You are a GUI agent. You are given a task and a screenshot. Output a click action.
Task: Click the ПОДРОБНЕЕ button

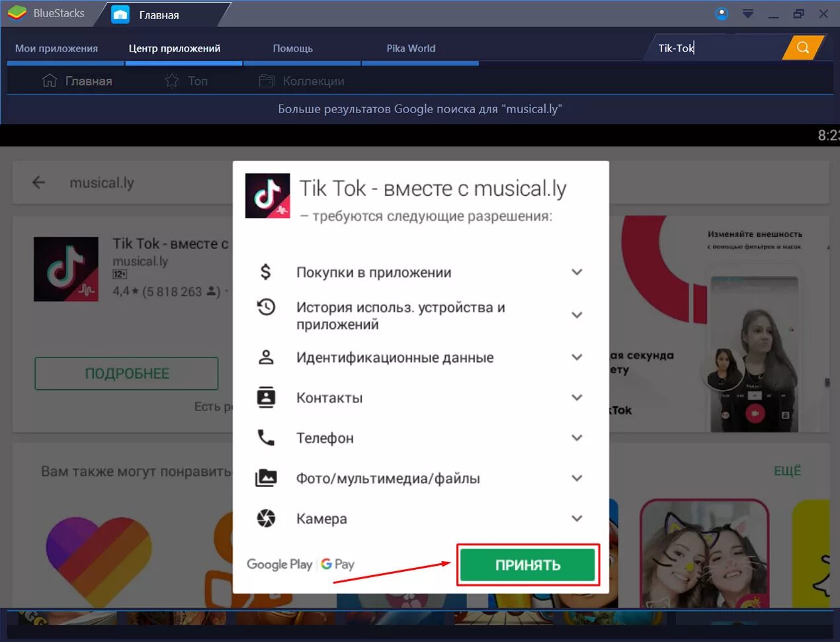(x=126, y=373)
